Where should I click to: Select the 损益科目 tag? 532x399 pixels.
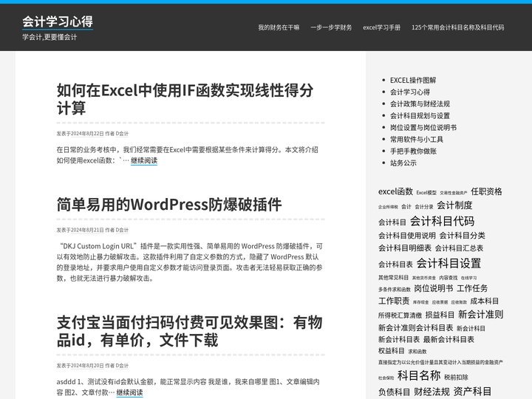coord(440,315)
